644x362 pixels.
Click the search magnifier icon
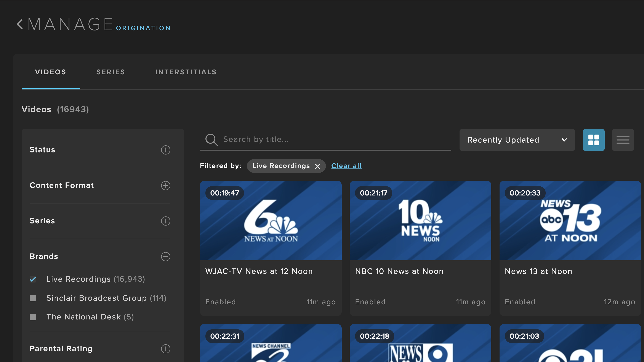[211, 140]
